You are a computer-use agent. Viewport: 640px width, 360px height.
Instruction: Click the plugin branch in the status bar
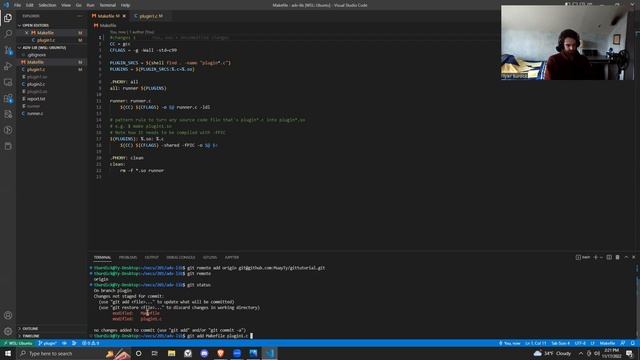tap(47, 343)
